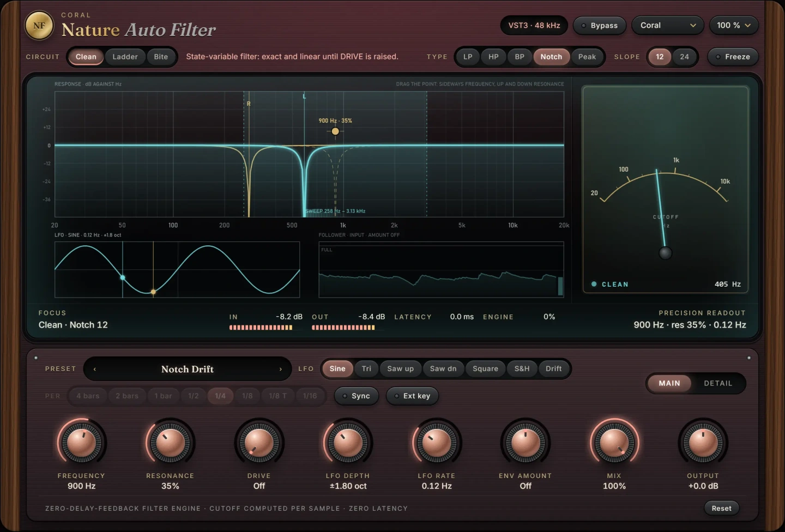Toggle the Bypass button
The height and width of the screenshot is (532, 785).
point(600,26)
